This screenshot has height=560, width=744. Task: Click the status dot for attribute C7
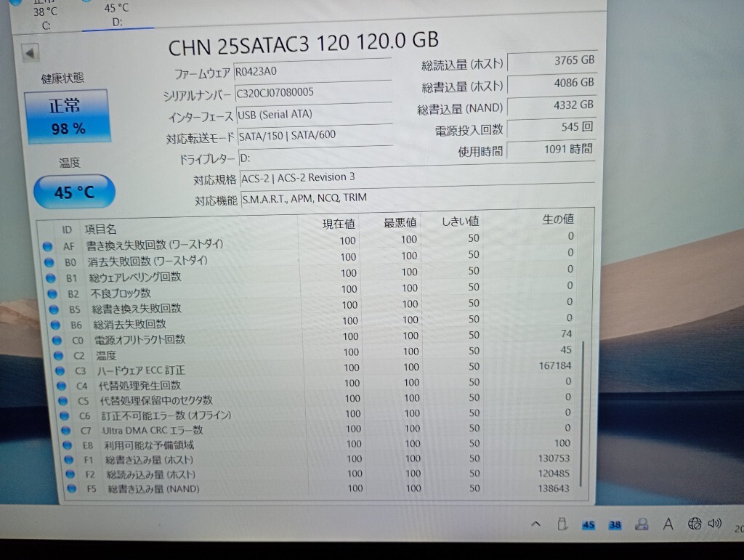[x=66, y=431]
